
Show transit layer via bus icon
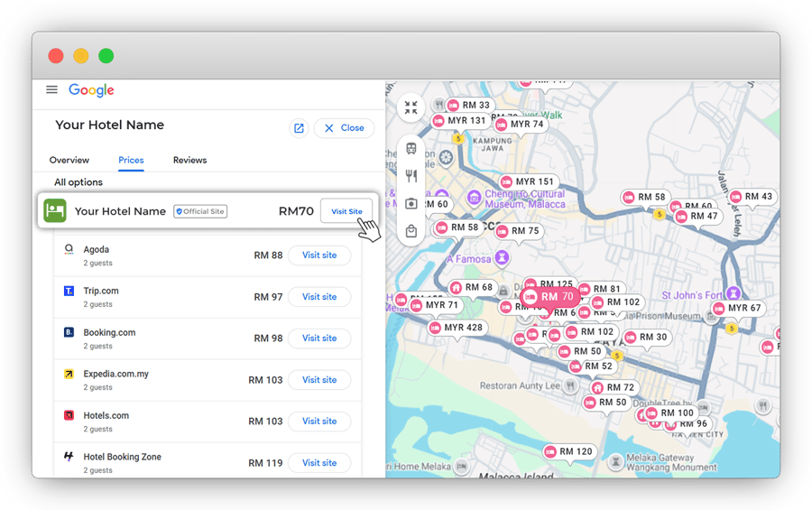[411, 149]
